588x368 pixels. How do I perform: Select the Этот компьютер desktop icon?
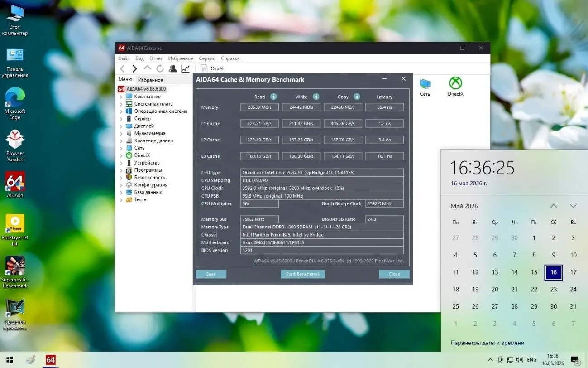coord(15,20)
